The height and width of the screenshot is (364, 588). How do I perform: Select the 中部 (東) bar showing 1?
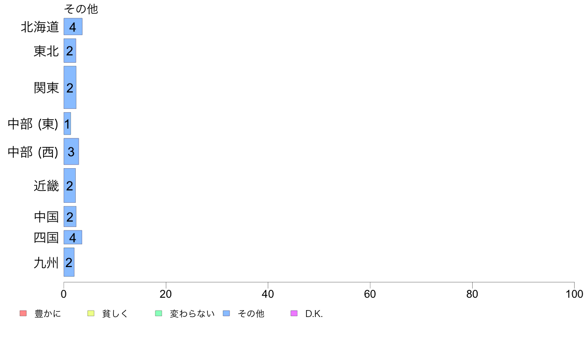[x=67, y=124]
